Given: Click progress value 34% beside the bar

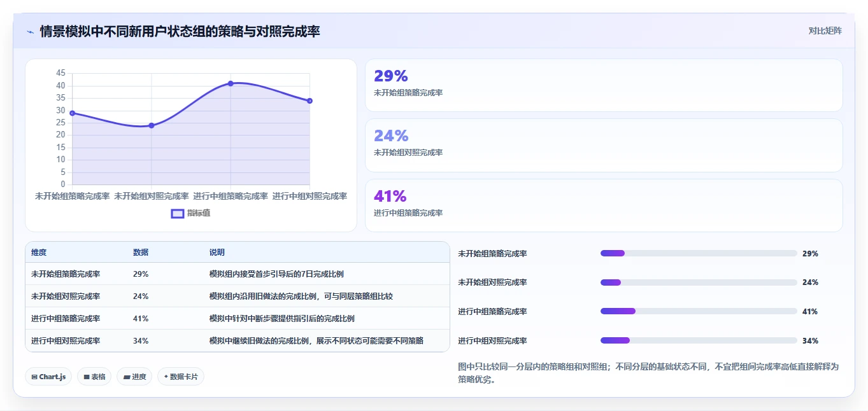Looking at the screenshot, I should [x=810, y=341].
